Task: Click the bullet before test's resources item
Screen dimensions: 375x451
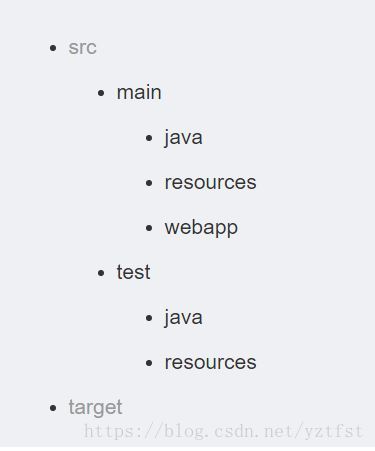Action: click(x=149, y=363)
